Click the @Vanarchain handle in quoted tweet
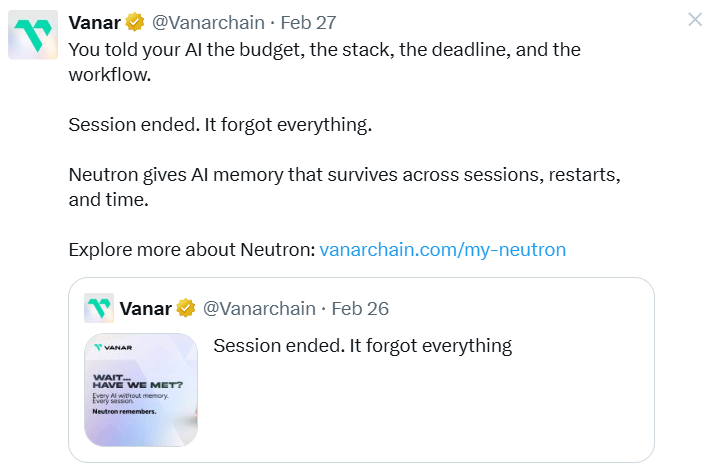Screen dimensions: 713x471 click(259, 308)
